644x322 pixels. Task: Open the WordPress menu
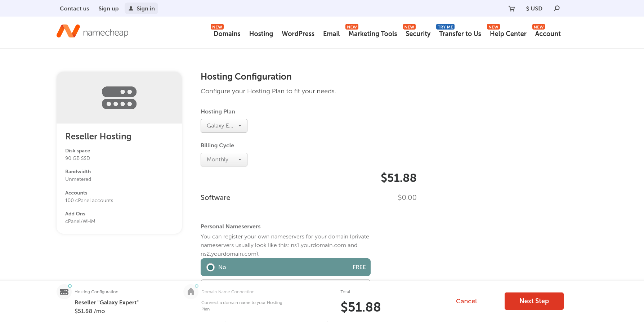point(298,34)
